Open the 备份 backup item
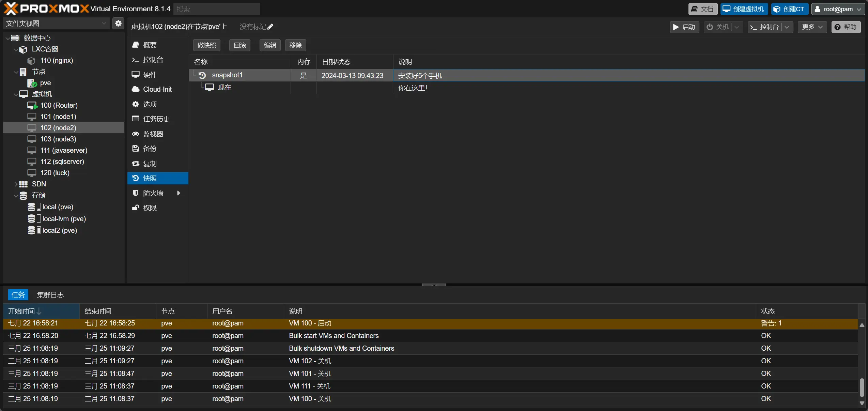 coord(150,149)
